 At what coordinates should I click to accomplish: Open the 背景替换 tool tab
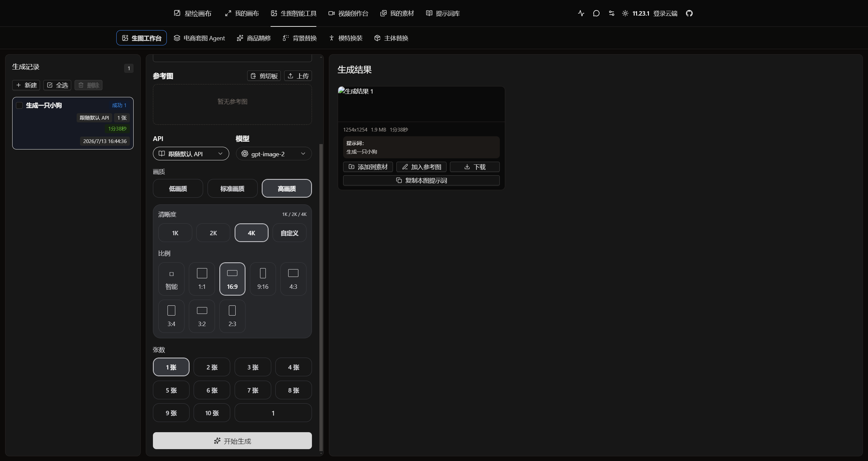click(x=300, y=38)
